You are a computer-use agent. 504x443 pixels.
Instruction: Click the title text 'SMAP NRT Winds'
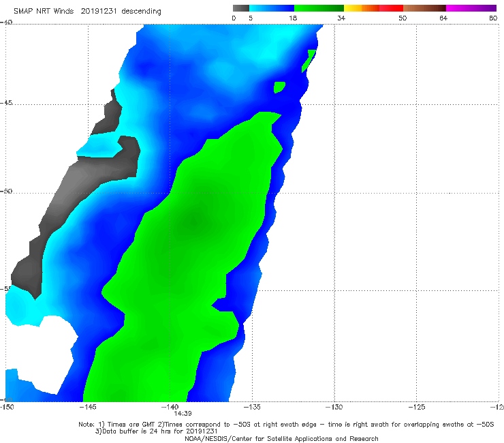pyautogui.click(x=44, y=12)
